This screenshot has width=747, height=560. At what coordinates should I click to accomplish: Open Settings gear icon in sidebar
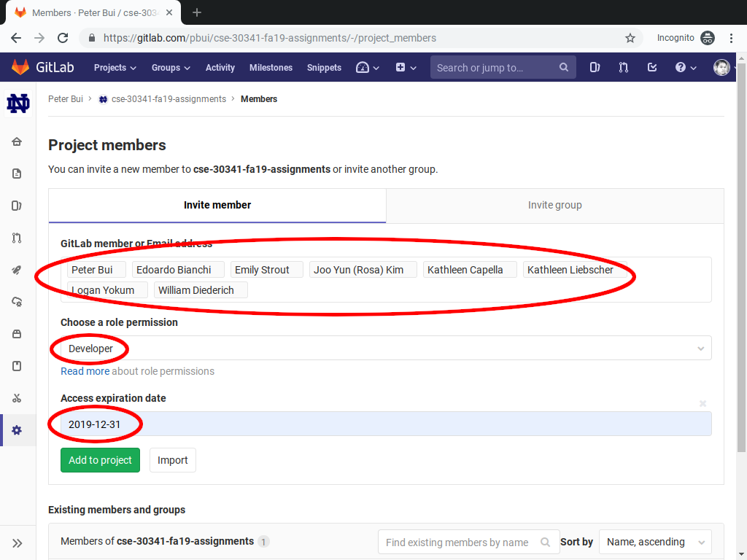pos(17,430)
